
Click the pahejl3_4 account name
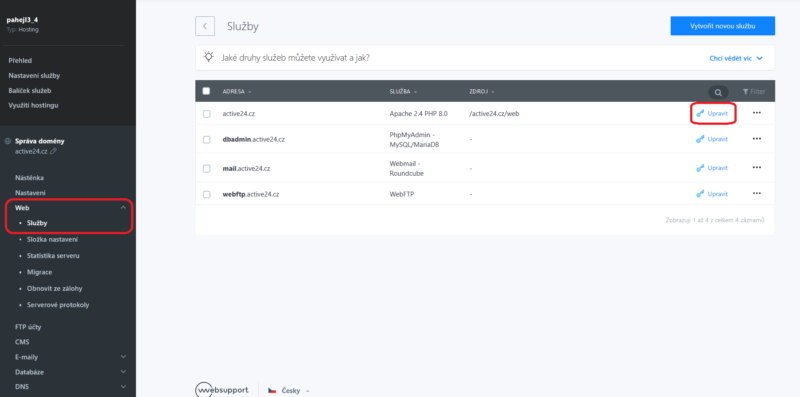point(22,20)
